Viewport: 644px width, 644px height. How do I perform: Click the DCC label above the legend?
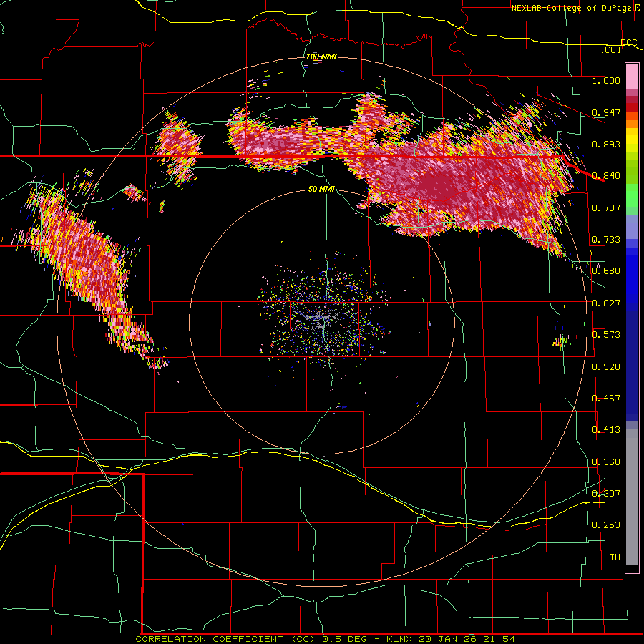pyautogui.click(x=628, y=43)
